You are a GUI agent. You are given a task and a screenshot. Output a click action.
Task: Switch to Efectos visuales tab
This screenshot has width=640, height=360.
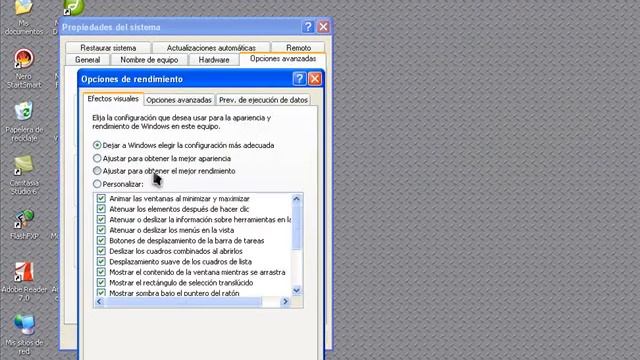pos(113,99)
